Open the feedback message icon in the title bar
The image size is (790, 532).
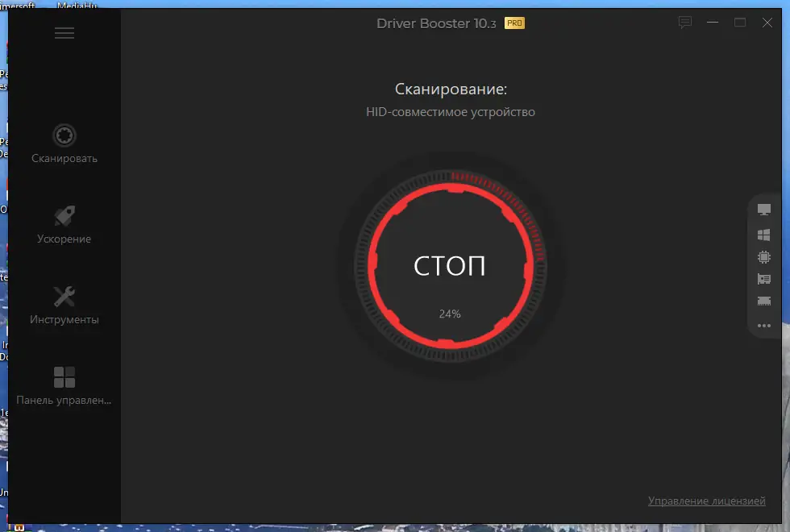click(x=684, y=23)
